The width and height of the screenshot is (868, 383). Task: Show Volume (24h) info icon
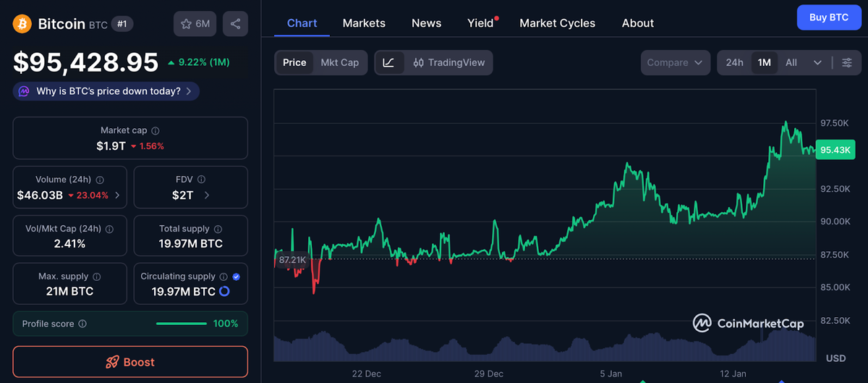(x=100, y=180)
